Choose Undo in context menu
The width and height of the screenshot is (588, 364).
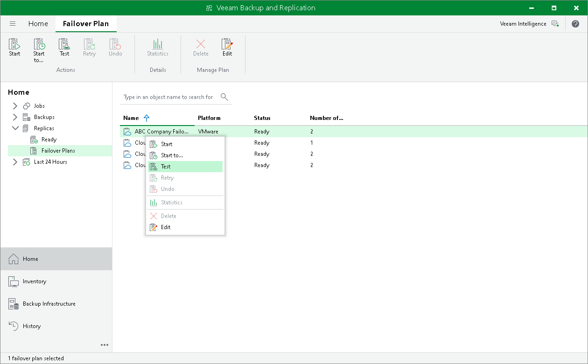pos(185,189)
